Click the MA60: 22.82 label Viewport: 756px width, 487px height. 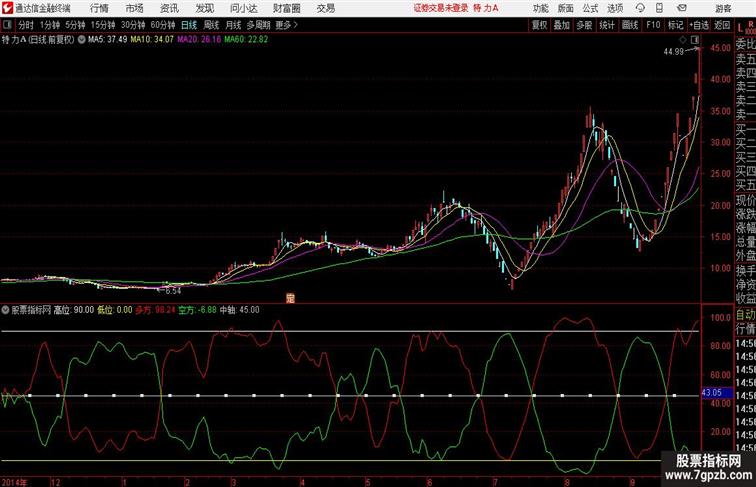pos(246,40)
